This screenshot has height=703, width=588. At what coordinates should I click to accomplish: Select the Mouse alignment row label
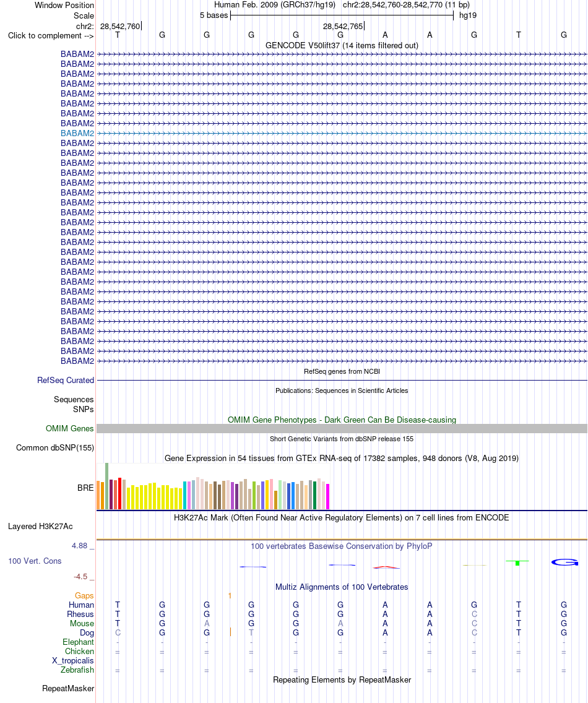[x=82, y=624]
